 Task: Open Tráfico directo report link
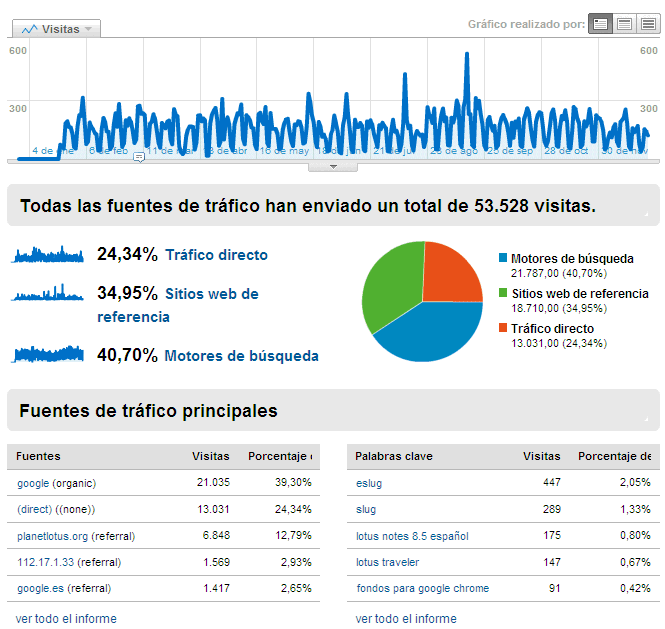point(216,255)
